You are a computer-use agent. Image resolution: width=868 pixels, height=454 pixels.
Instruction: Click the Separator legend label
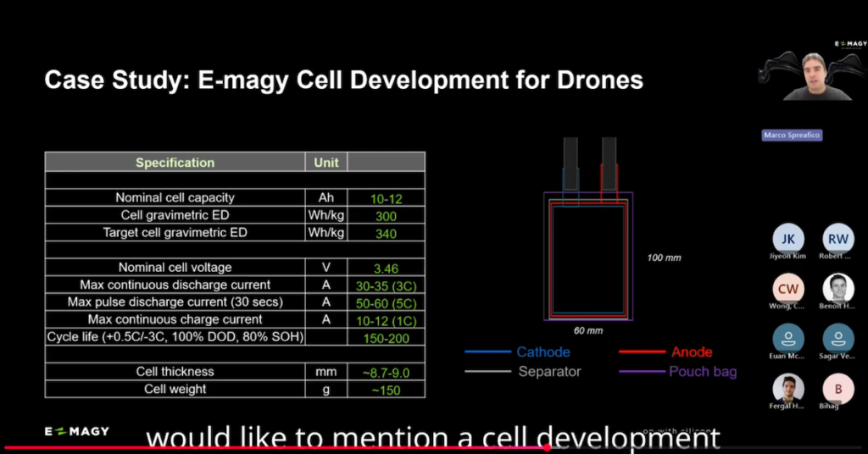coord(549,372)
